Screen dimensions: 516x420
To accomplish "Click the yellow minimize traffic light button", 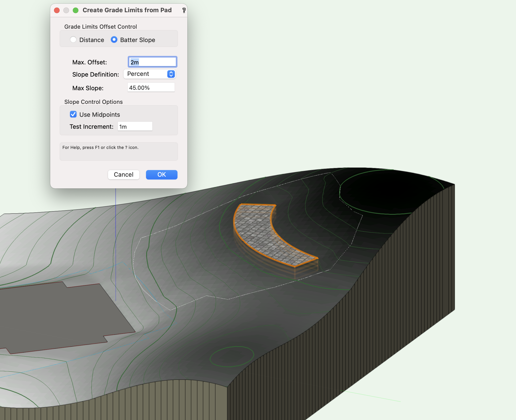I will [x=66, y=10].
